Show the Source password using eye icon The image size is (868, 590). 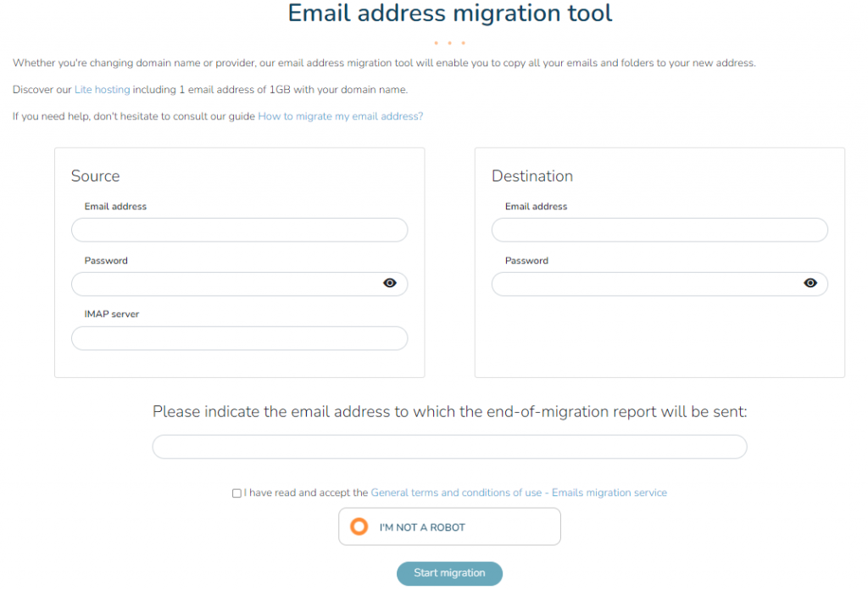(x=390, y=283)
